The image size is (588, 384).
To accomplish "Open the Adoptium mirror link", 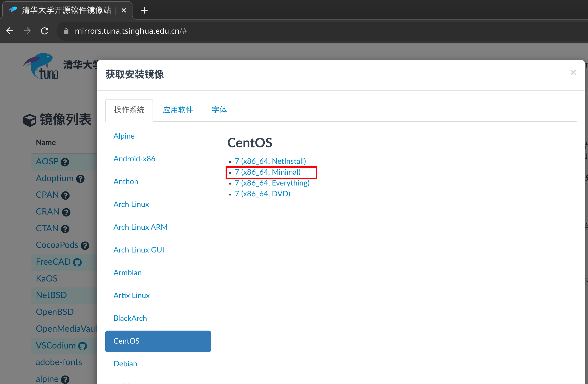I will (x=55, y=178).
